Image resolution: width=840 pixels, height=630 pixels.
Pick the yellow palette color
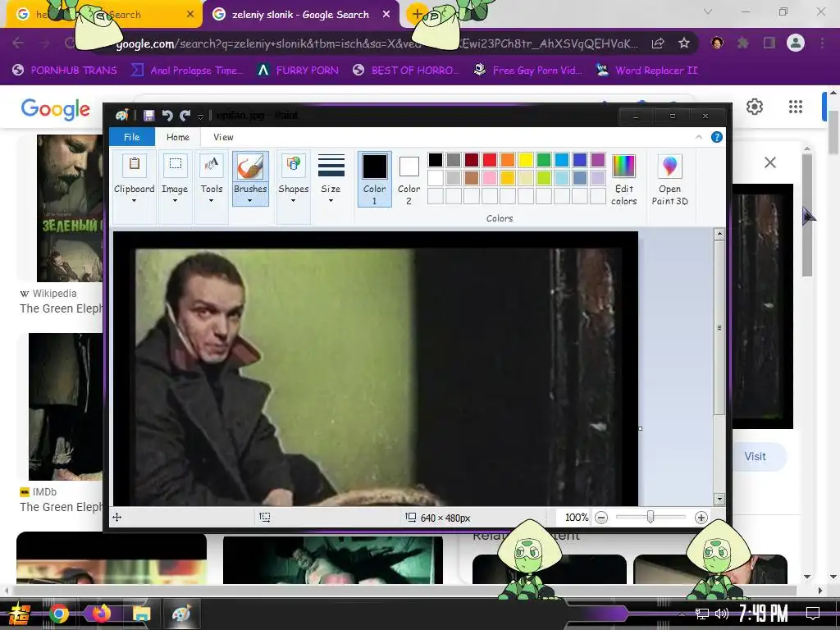click(x=526, y=160)
